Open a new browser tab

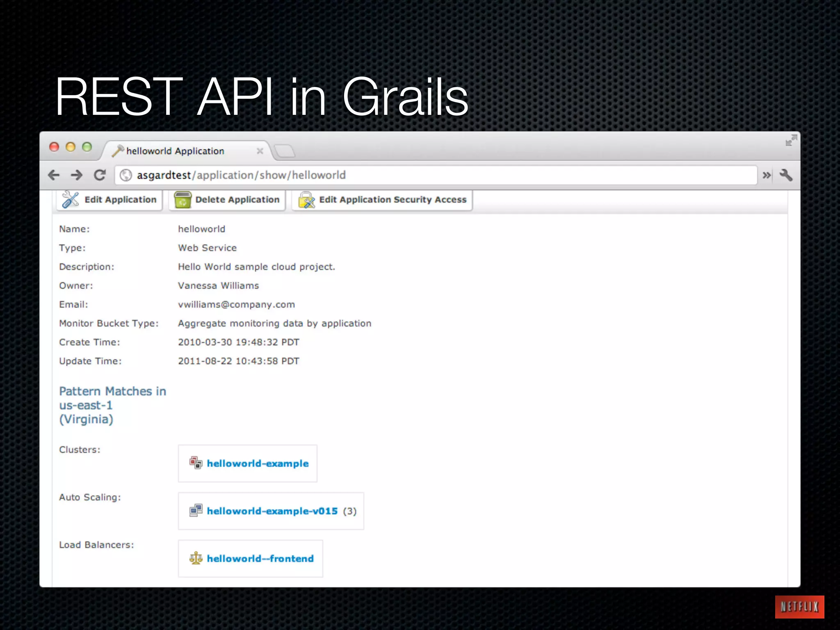point(284,151)
